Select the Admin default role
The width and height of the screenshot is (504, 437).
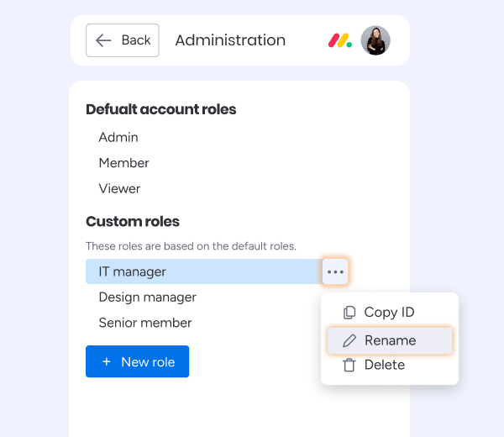pos(118,137)
